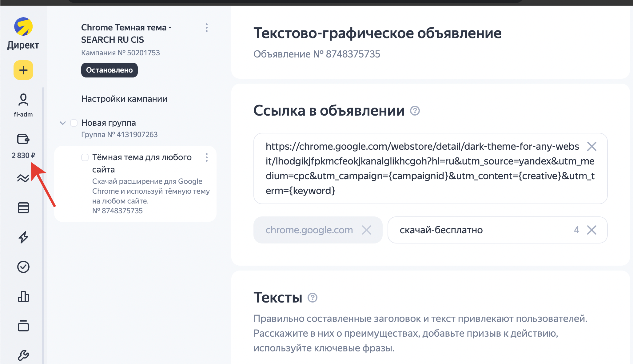Collapse the Новая группа tree chevron
Viewport: 633px width, 364px height.
[62, 123]
